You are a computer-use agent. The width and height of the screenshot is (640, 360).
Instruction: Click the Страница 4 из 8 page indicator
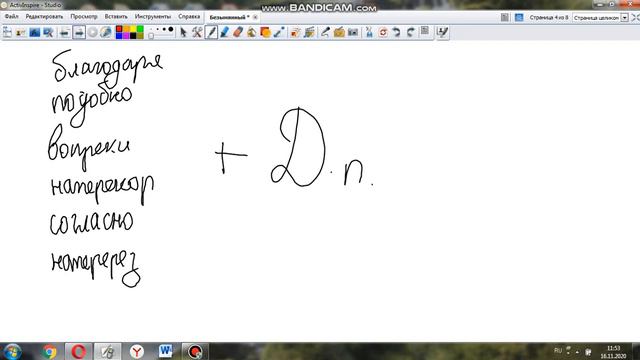click(549, 18)
